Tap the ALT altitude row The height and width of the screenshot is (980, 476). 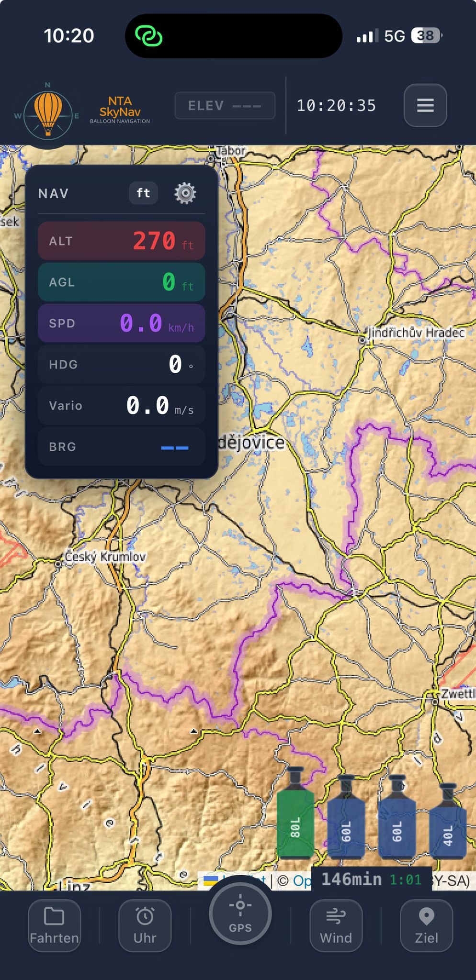click(122, 241)
